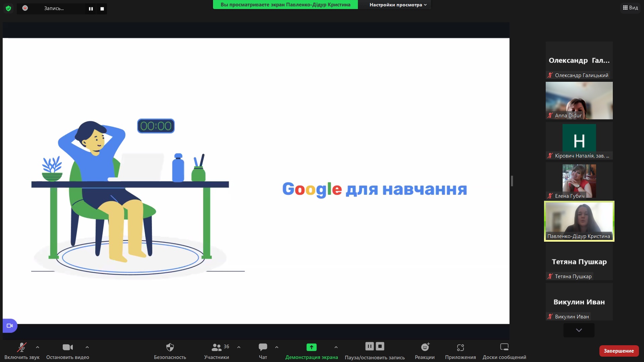Stop recording with square button in bottom toolbar
The height and width of the screenshot is (362, 644).
[380, 346]
